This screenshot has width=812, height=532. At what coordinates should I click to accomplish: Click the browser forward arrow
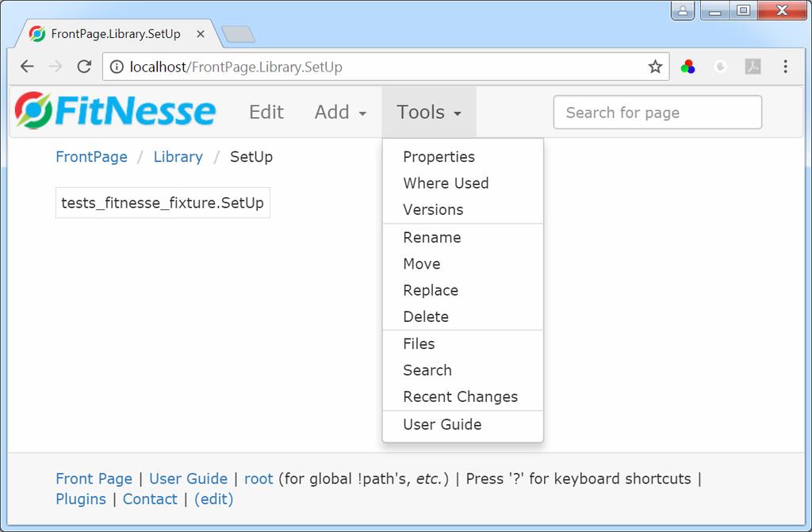[56, 67]
